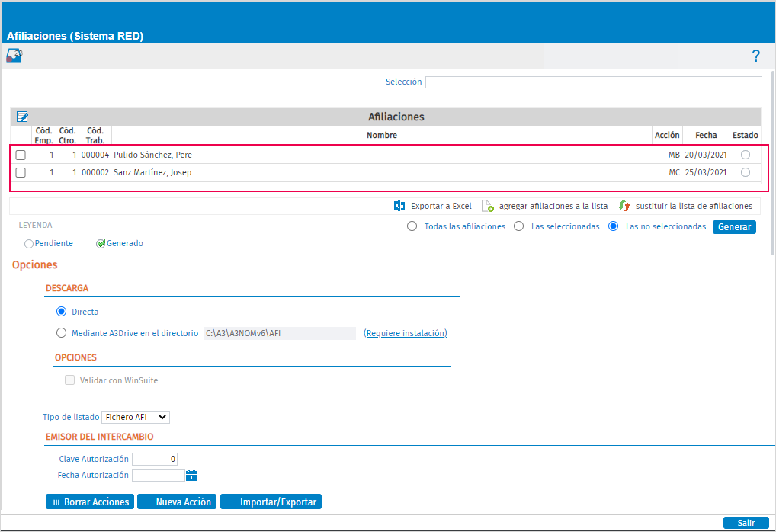Focus the Fecha Autorización date field
This screenshot has width=776, height=532.
point(159,475)
